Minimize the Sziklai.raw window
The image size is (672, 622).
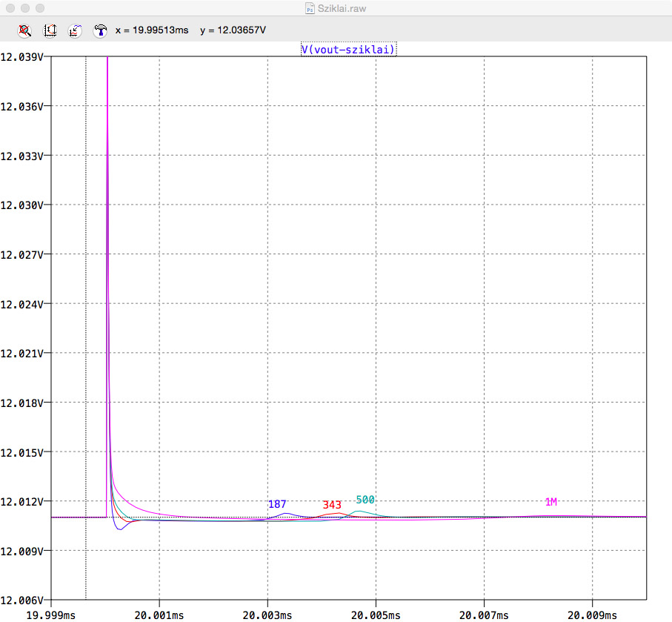25,8
